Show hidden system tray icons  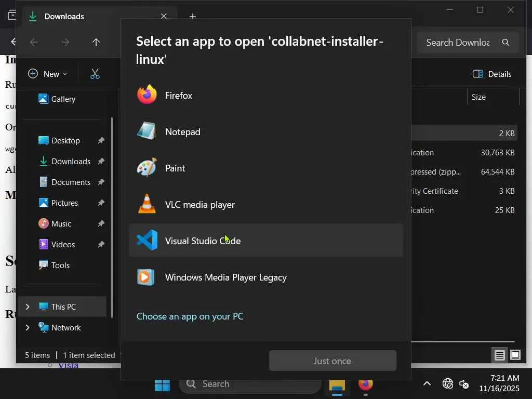[427, 384]
